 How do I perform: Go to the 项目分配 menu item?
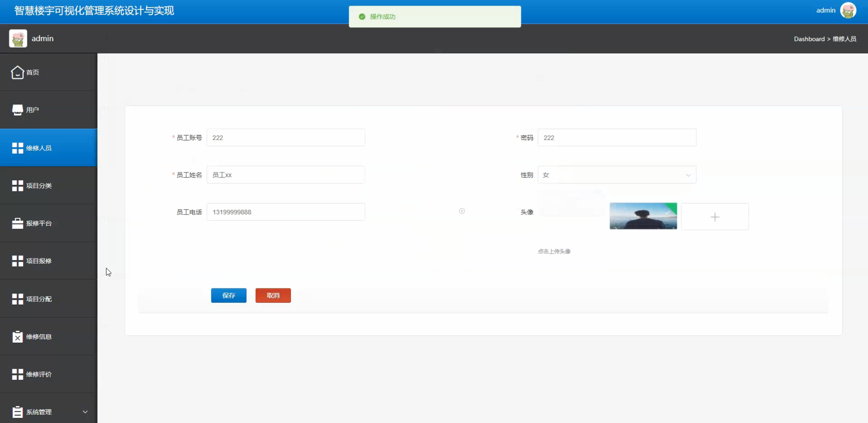[39, 299]
